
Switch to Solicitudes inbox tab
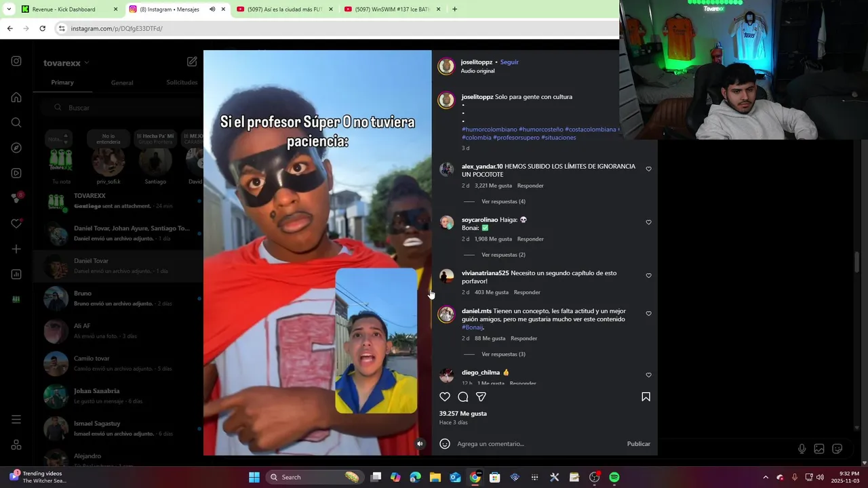tap(182, 83)
